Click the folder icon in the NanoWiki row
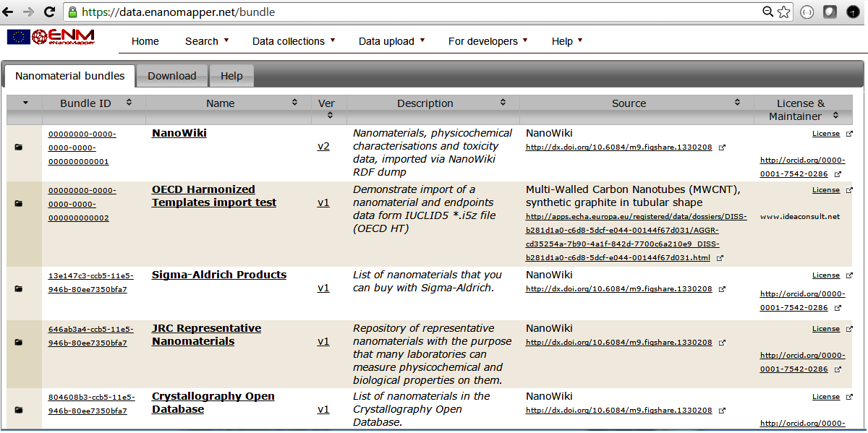The height and width of the screenshot is (433, 868). pos(18,147)
